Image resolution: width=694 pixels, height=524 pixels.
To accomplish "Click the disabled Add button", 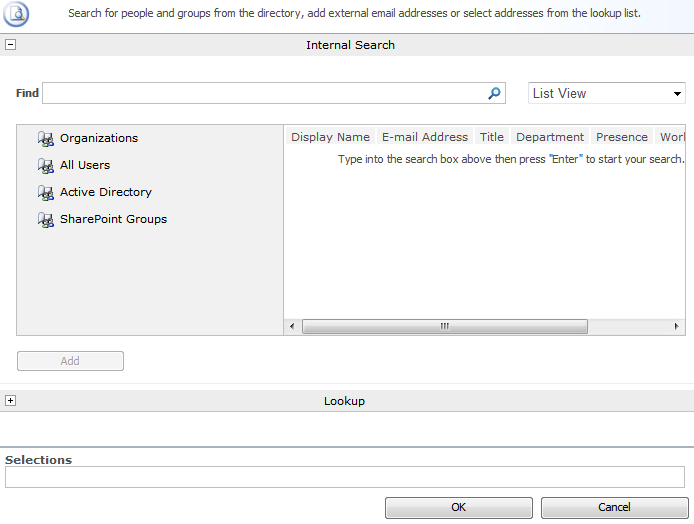I will [70, 361].
